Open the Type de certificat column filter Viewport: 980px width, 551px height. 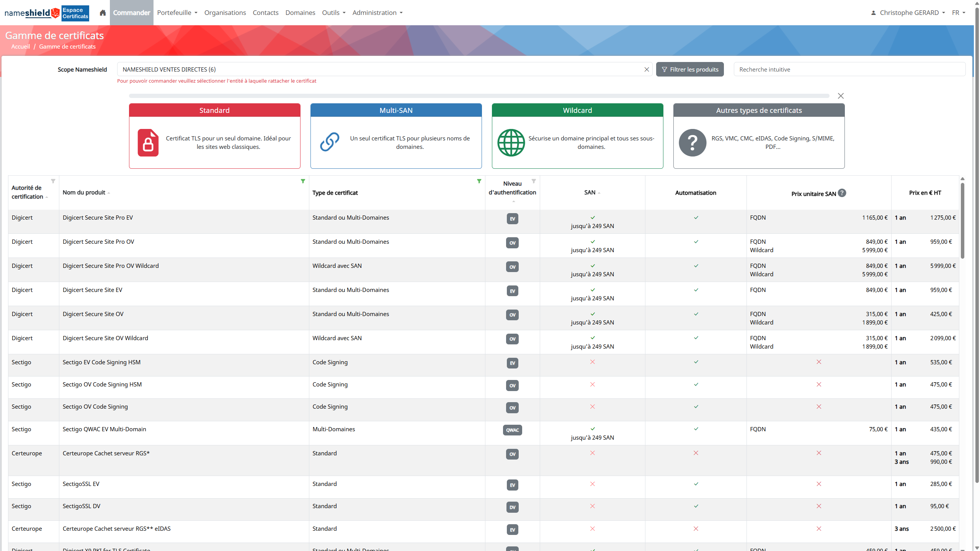click(479, 181)
